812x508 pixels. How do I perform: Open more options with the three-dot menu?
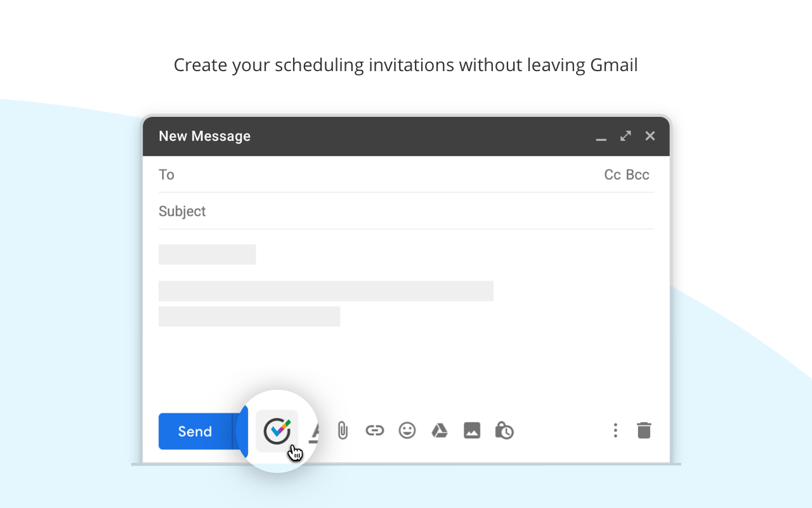click(615, 430)
